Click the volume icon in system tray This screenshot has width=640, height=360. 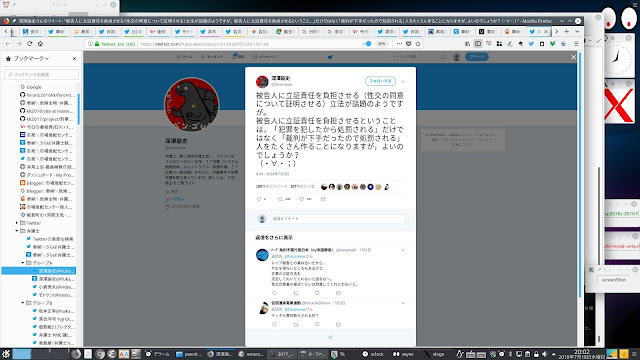(544, 354)
